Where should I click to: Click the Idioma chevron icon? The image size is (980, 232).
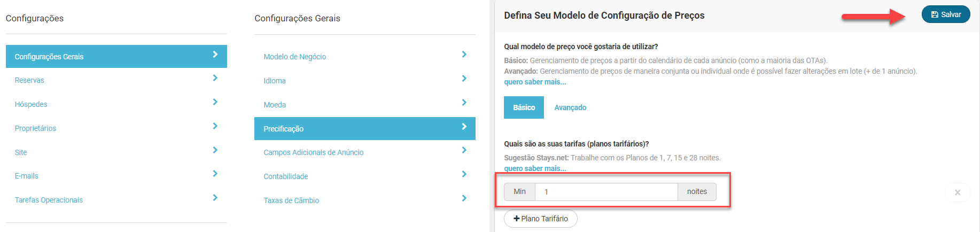pos(464,79)
